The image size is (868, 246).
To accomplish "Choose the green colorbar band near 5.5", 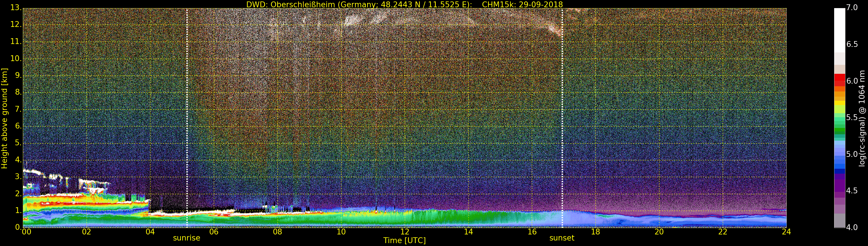I will tap(839, 118).
